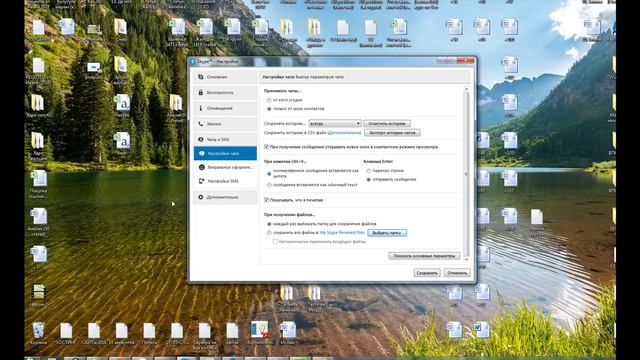Click the settings panel scrollbar up arrow

tap(467, 89)
